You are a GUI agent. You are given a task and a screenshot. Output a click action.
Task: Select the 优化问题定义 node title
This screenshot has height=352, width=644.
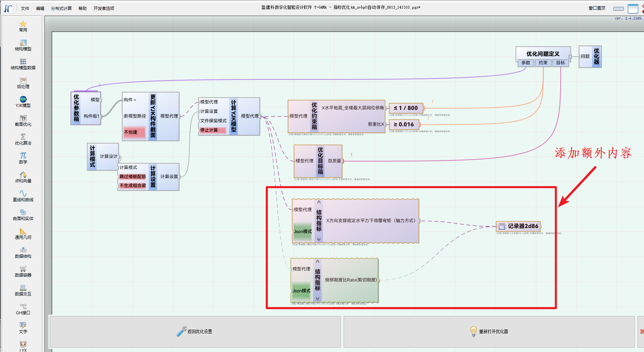pyautogui.click(x=543, y=54)
